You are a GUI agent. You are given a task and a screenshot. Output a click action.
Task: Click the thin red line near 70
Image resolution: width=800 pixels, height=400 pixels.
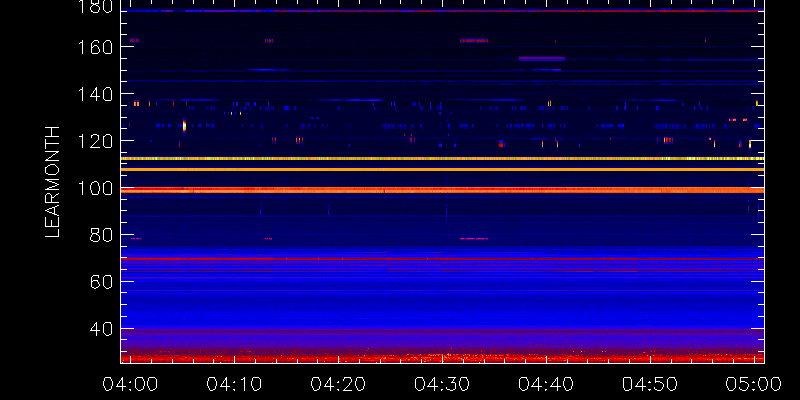pos(442,259)
